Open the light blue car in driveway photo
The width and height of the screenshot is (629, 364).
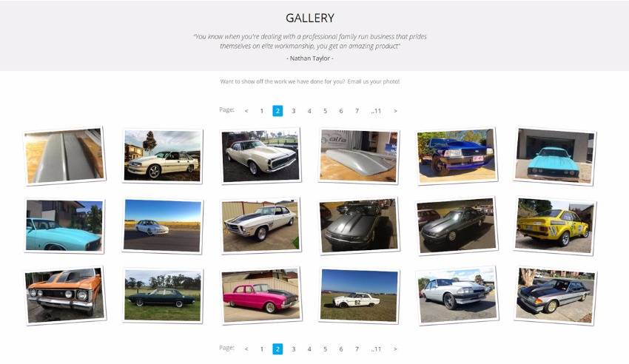555,157
